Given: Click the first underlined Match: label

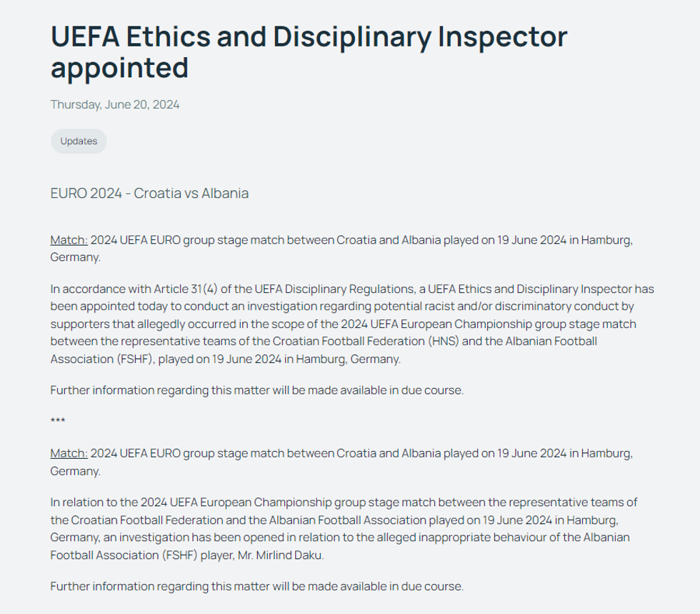Looking at the screenshot, I should 69,239.
